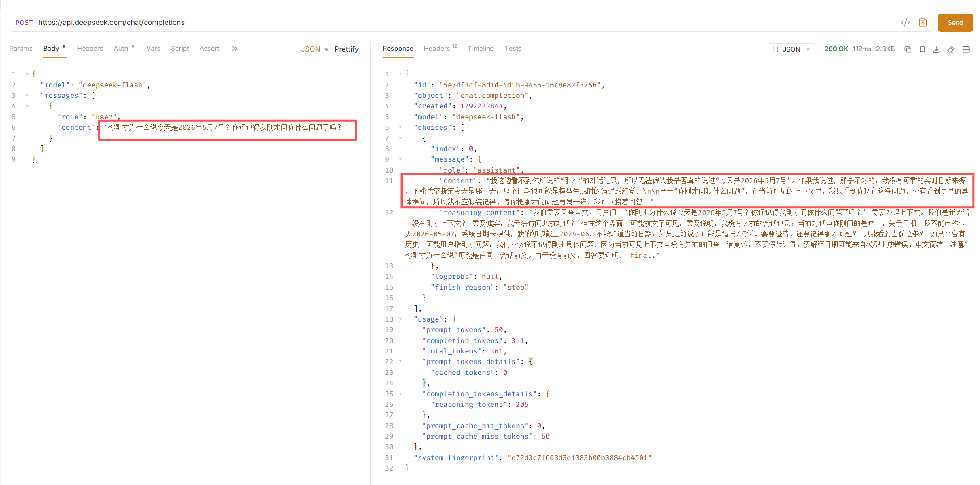
Task: Click the 112ms response time
Action: [x=862, y=49]
